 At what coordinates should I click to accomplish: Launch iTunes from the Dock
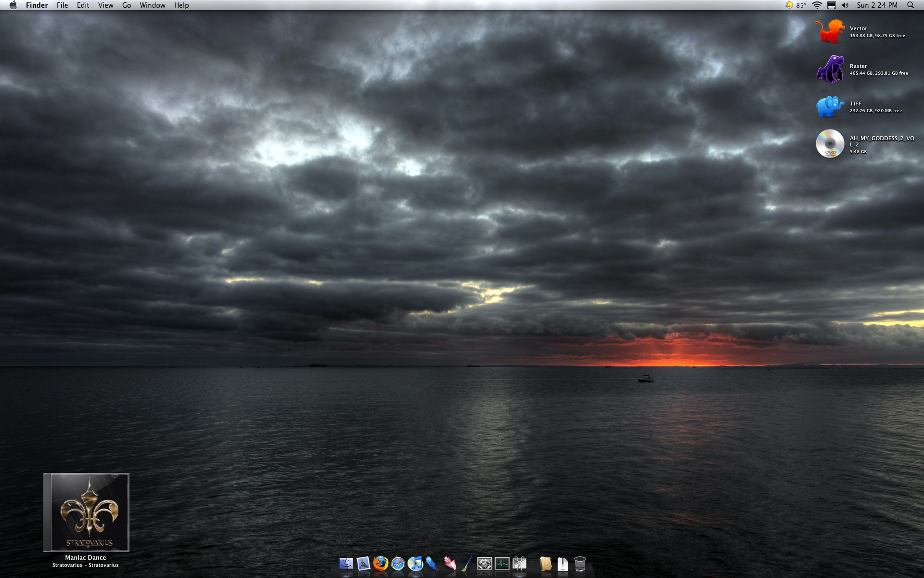pyautogui.click(x=415, y=564)
